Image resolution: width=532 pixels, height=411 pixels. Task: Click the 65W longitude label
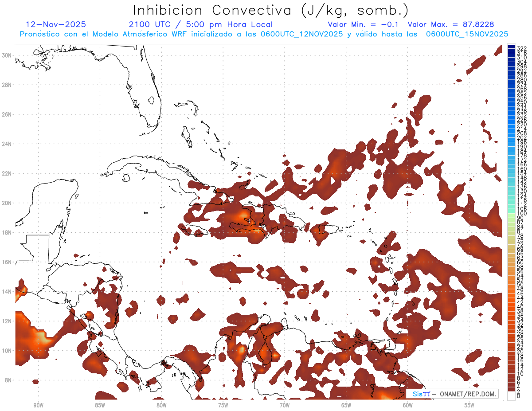(x=346, y=405)
